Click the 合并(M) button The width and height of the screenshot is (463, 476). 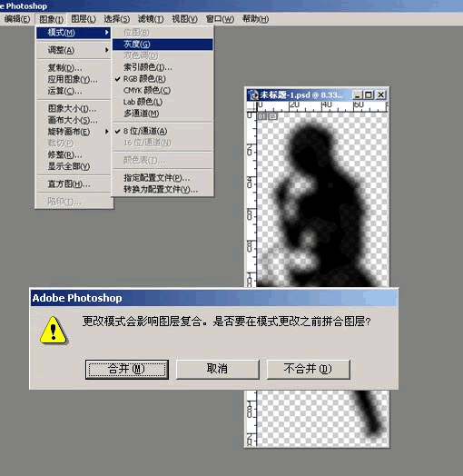[127, 370]
